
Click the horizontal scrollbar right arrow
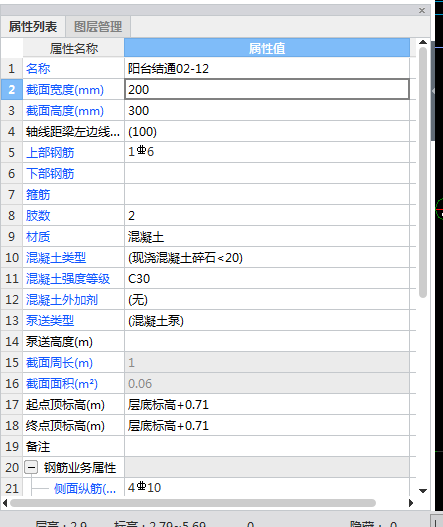(x=411, y=503)
